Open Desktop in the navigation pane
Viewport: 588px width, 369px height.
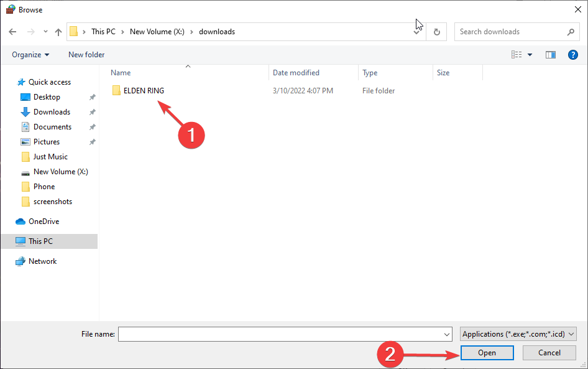point(47,97)
